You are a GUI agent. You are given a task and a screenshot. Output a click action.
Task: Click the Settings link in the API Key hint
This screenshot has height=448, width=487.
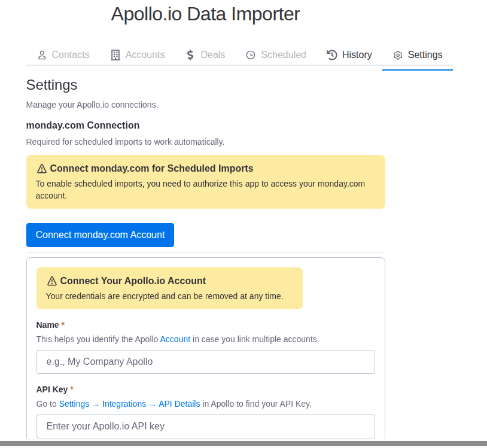[x=74, y=404]
